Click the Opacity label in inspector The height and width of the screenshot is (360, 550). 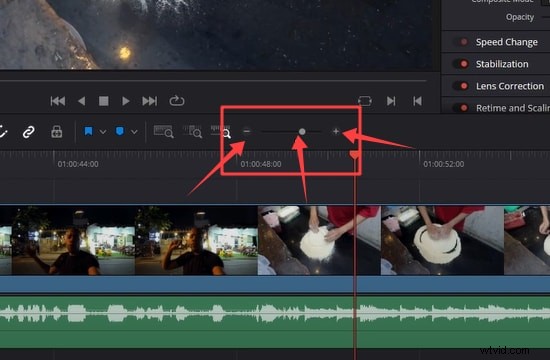coord(519,17)
